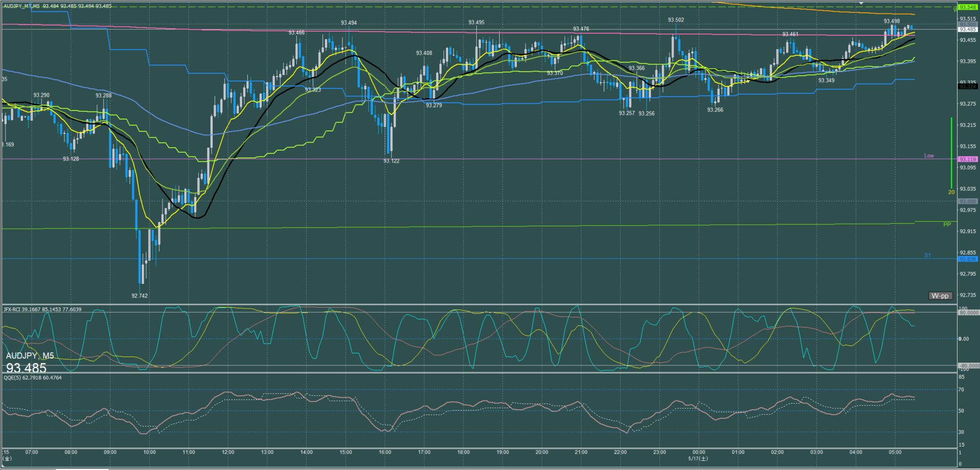Screen dimensions: 980x470
Task: Click the W-pp toggle button
Action: pos(940,296)
